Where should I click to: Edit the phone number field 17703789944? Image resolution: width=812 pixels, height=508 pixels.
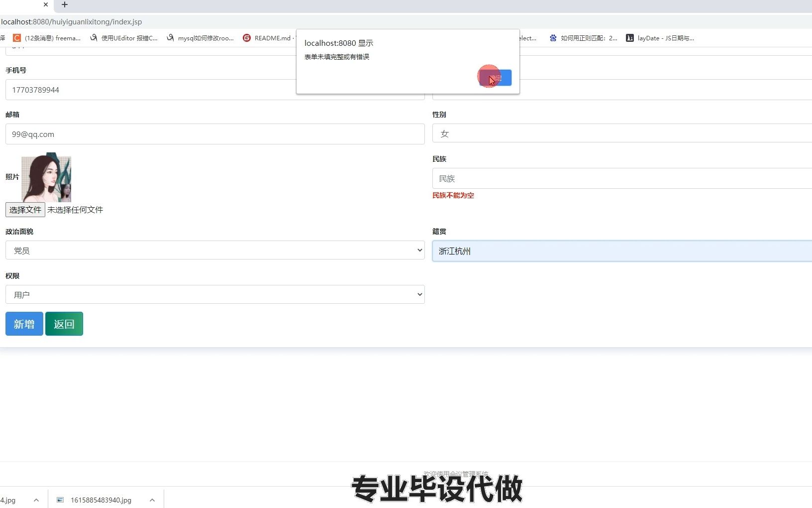215,90
